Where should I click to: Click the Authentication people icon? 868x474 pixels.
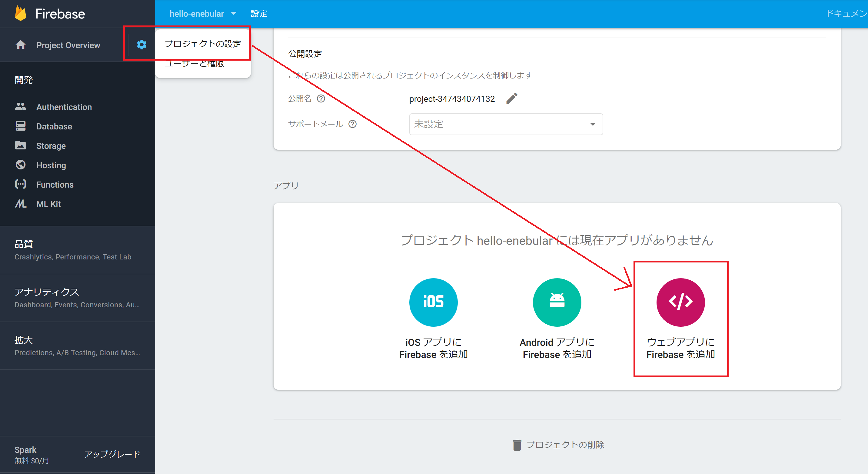(x=21, y=107)
